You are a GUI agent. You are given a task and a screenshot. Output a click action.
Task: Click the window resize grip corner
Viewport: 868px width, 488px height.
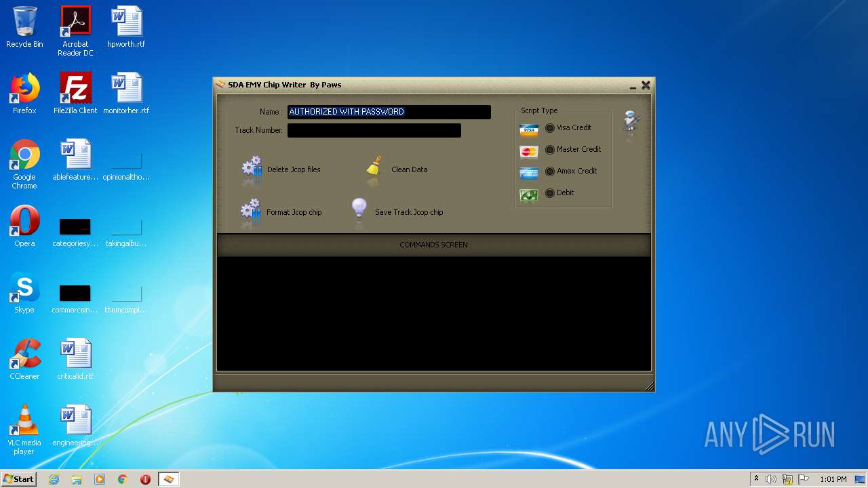[x=649, y=386]
